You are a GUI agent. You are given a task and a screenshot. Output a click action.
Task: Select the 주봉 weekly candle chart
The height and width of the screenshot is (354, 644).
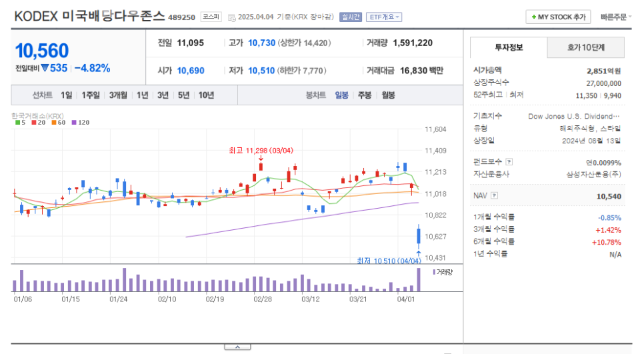coord(364,95)
